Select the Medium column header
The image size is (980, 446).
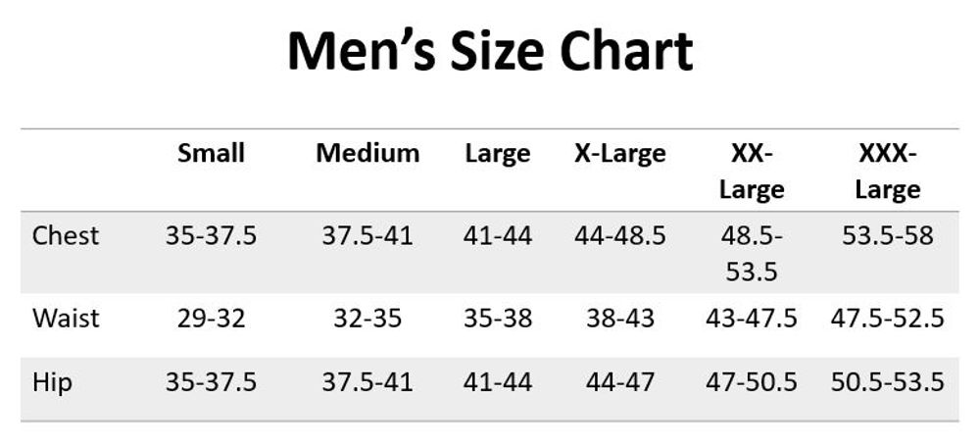click(367, 153)
